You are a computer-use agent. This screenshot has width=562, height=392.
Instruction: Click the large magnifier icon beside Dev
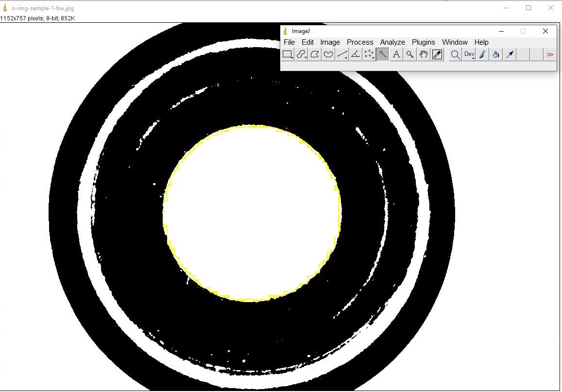(x=455, y=54)
